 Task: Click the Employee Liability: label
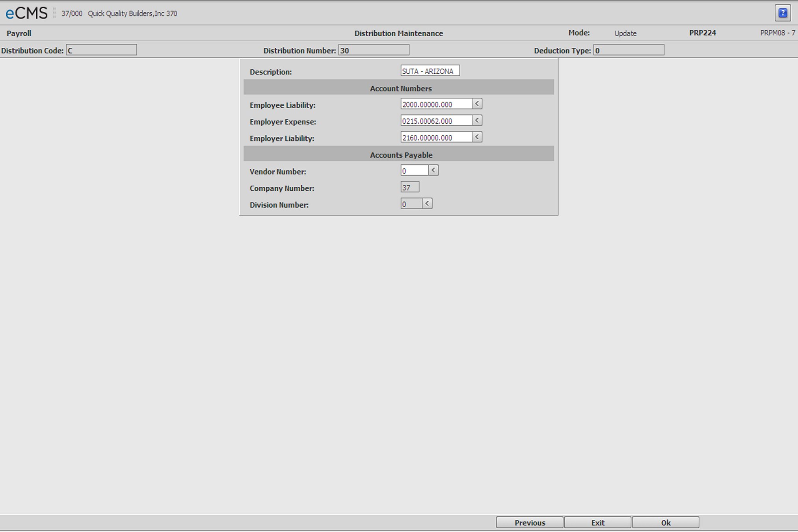coord(283,105)
